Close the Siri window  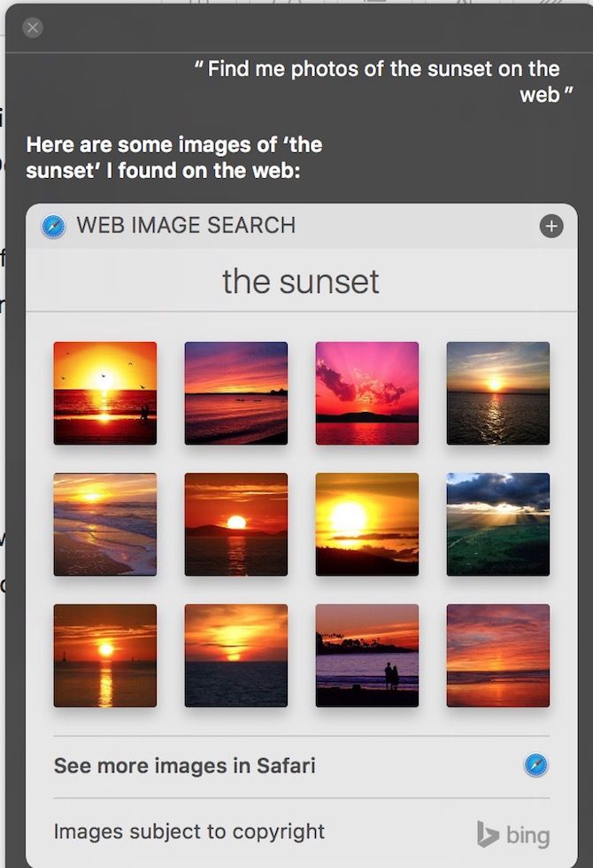pos(33,27)
